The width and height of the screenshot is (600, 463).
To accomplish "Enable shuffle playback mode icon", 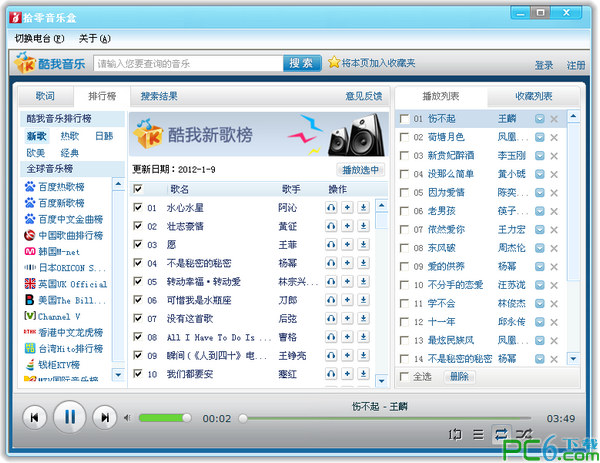I will (524, 433).
